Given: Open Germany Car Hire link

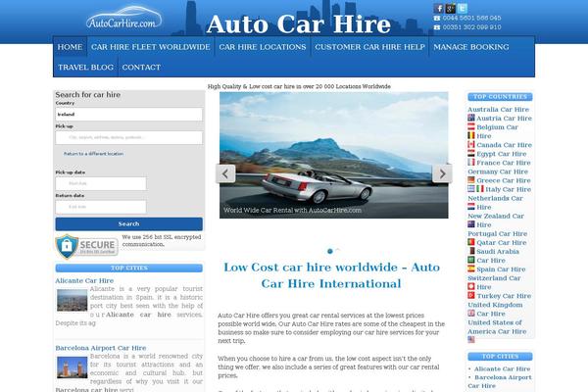Looking at the screenshot, I should click(498, 171).
